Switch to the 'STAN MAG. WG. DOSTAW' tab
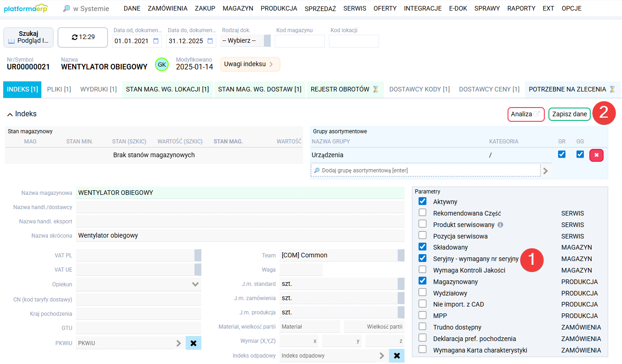Image resolution: width=622 pixels, height=364 pixels. pos(259,89)
